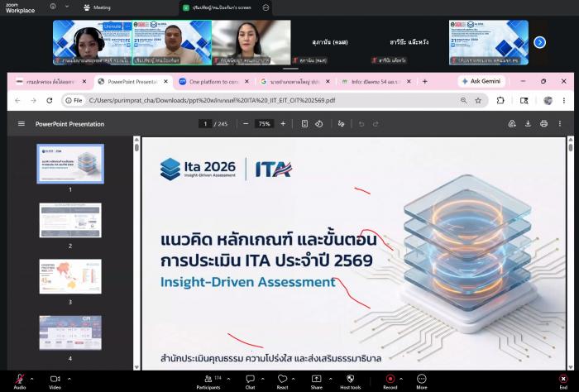Switch to the Info browser tab
This screenshot has height=392, width=579.
click(376, 82)
